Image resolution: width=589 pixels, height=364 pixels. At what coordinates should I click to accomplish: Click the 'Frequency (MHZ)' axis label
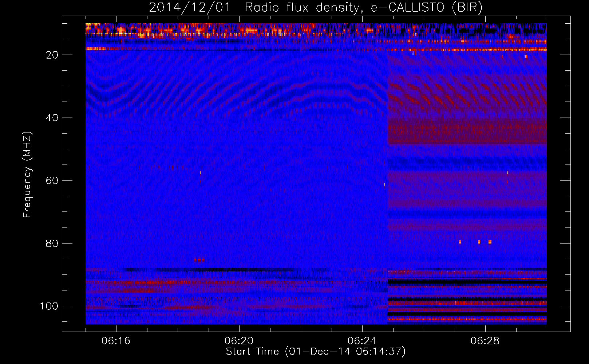pyautogui.click(x=27, y=175)
